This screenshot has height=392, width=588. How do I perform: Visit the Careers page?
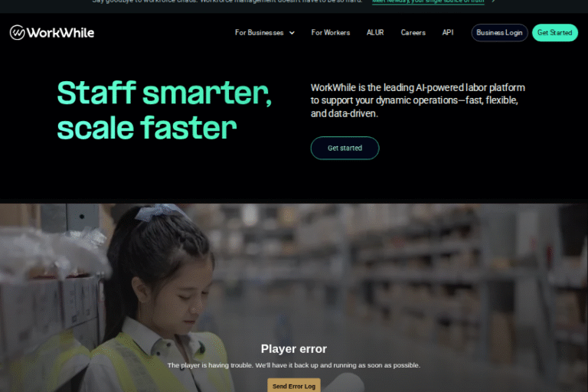point(413,33)
